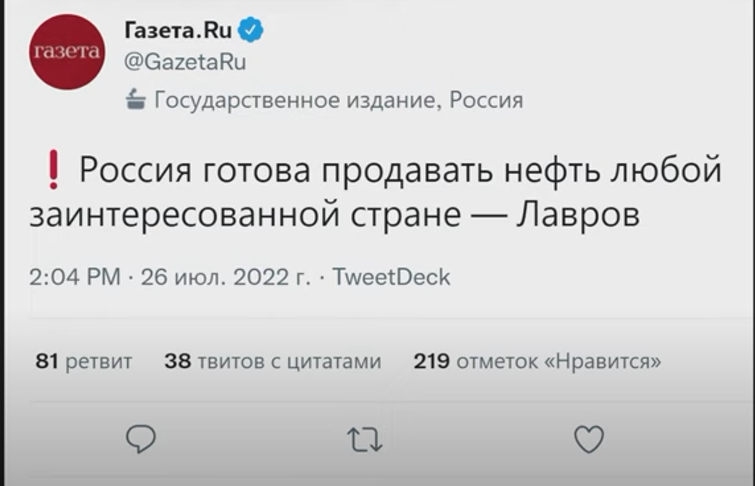
Task: Open the @GazetaRu handle link
Action: point(185,62)
